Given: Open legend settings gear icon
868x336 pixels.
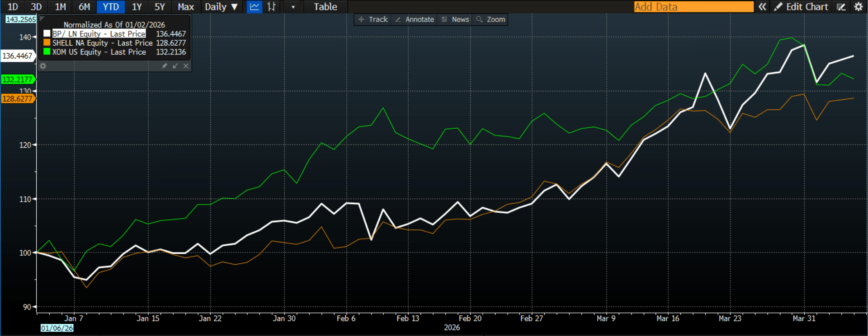Looking at the screenshot, I should (x=43, y=66).
